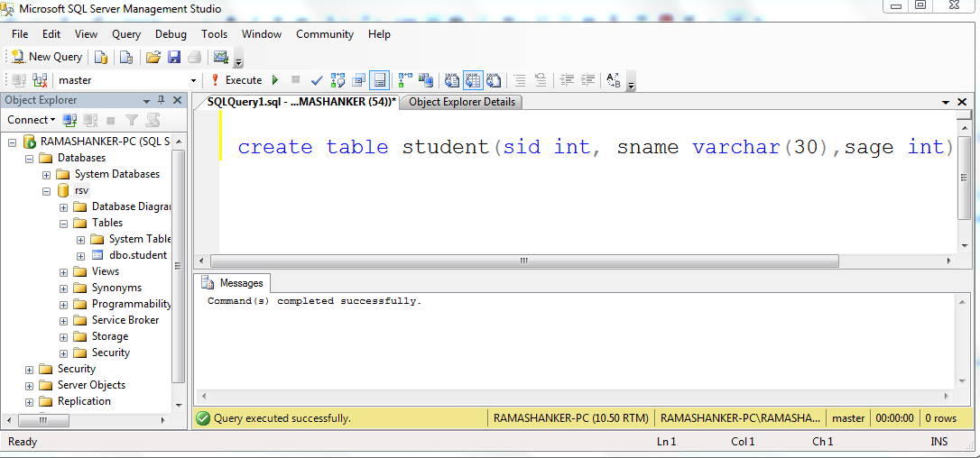
Task: Click the blue Parse checkmark icon
Action: pyautogui.click(x=317, y=80)
